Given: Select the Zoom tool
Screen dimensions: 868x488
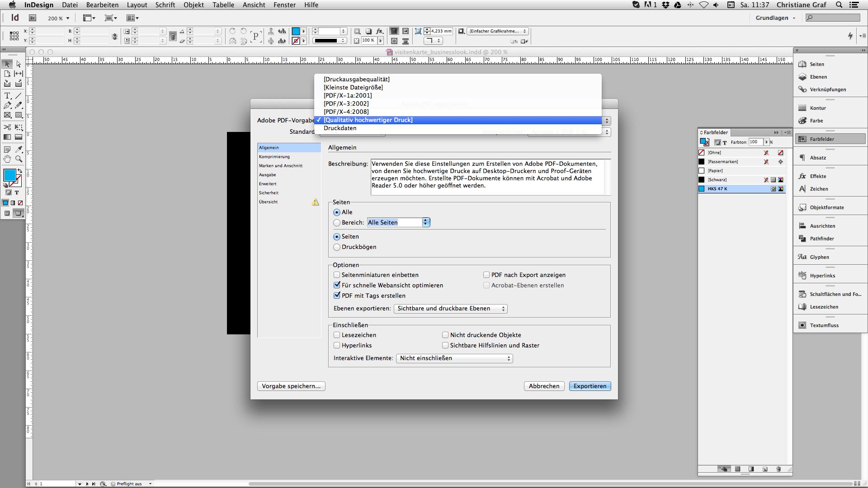Looking at the screenshot, I should [19, 159].
